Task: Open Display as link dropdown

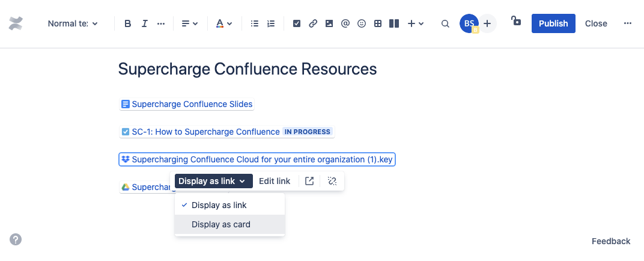Action: (214, 181)
